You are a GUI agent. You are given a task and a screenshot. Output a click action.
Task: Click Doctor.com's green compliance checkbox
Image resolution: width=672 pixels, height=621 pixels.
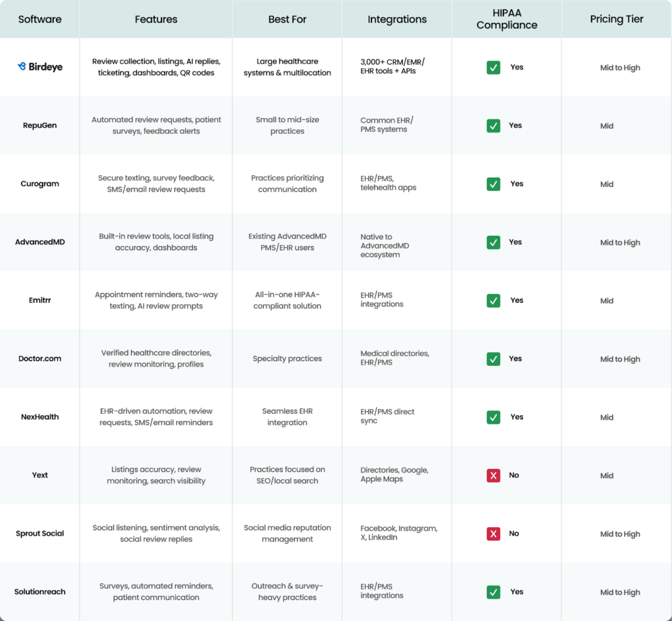coord(493,359)
